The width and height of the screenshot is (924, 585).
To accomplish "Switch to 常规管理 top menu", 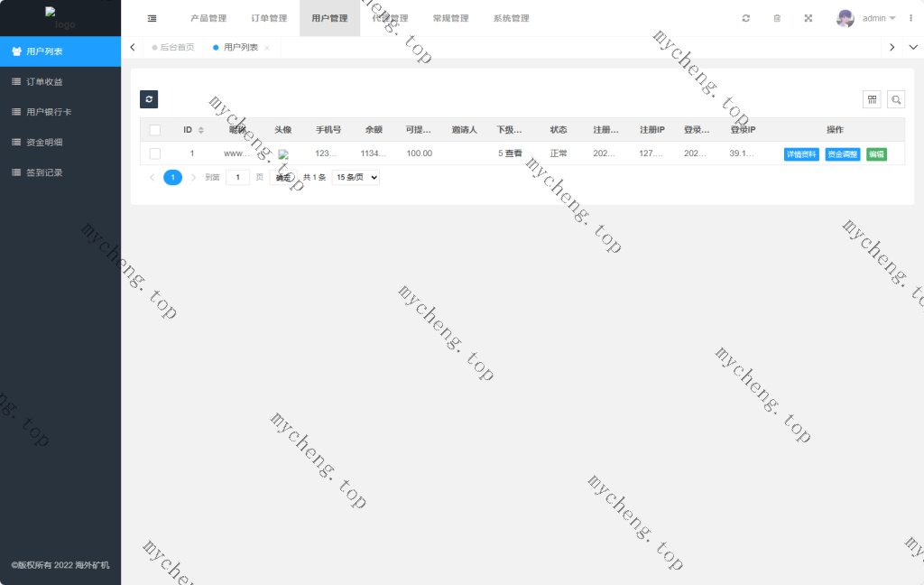I will click(451, 18).
